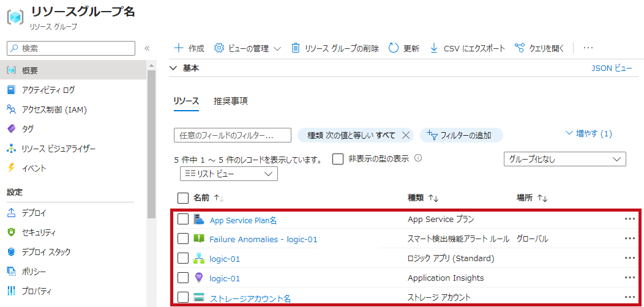Click the リソース ビジュアライザー icon
This screenshot has width=644, height=307.
click(12, 149)
